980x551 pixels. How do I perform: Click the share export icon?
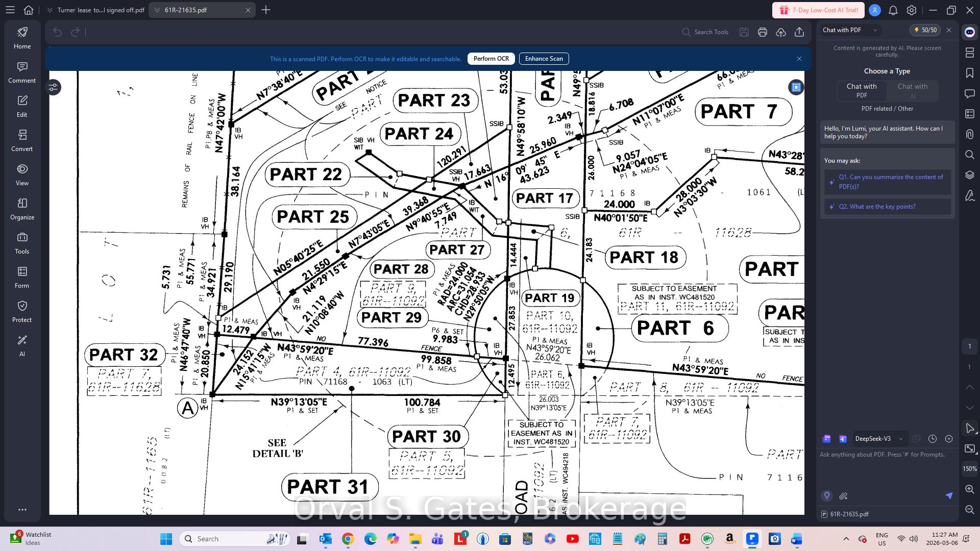799,32
